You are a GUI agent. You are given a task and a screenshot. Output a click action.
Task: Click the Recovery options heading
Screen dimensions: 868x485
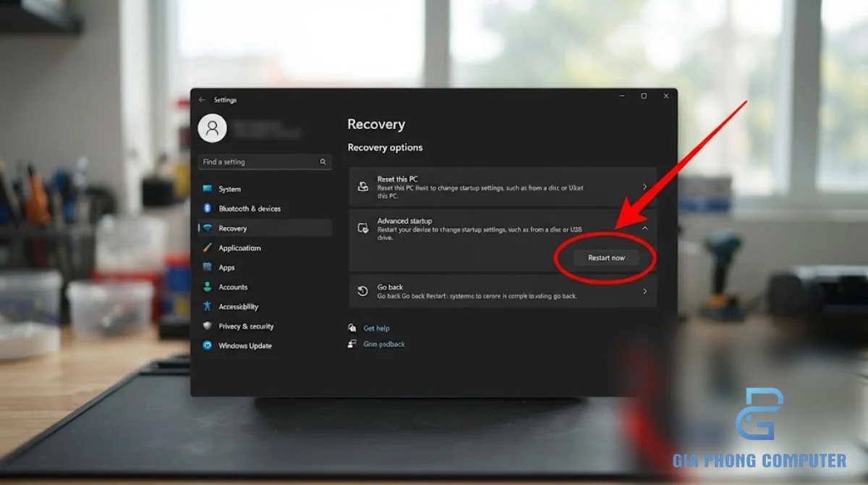pyautogui.click(x=385, y=148)
